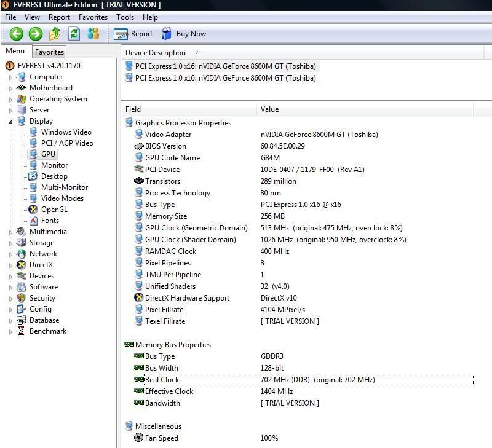
Task: Select PCI / AGP Video item
Action: [x=67, y=143]
